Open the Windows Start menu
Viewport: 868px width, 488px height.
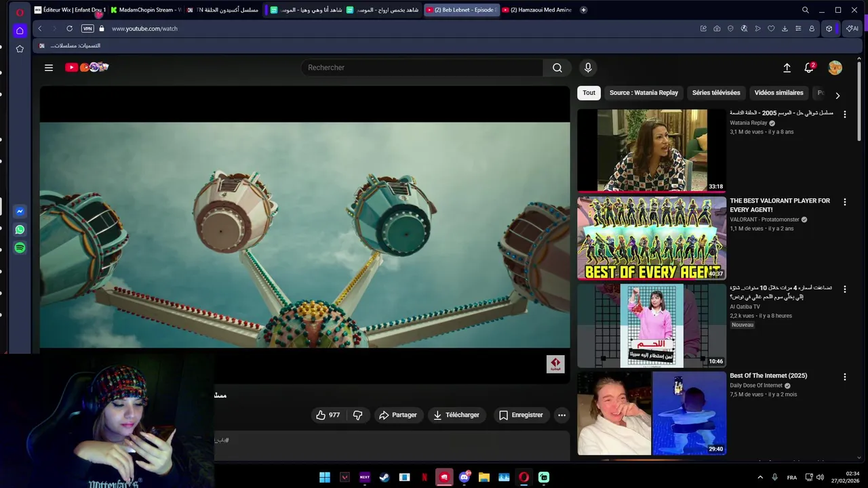coord(325,477)
